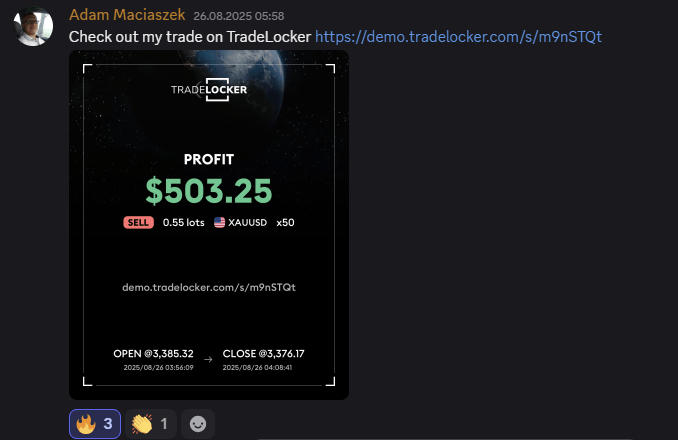Open the add reaction smiley picker
Screen dimensions: 678x440
198,424
